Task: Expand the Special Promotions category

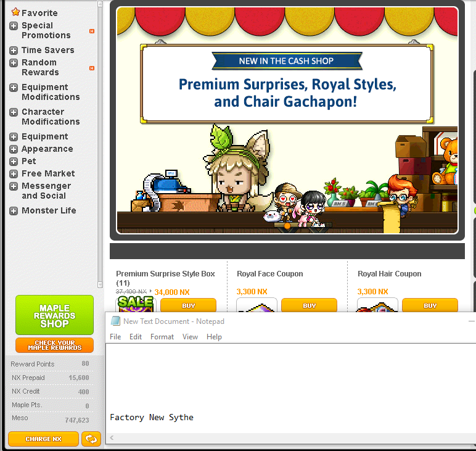Action: coord(14,26)
